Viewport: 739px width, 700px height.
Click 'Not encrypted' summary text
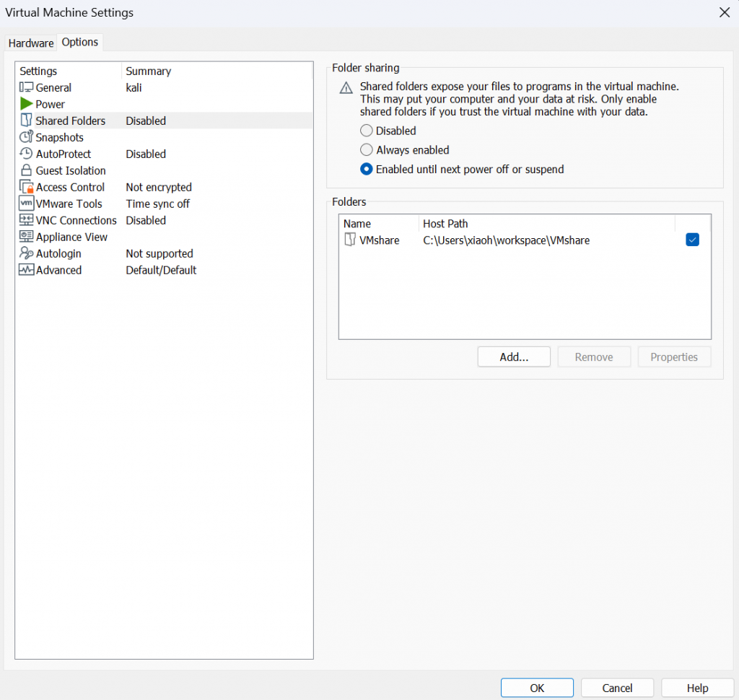pos(158,187)
